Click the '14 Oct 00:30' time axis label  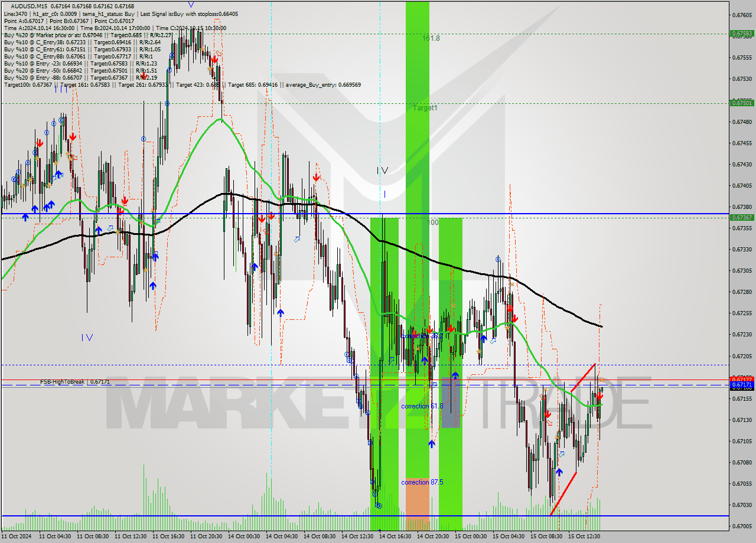pos(243,537)
